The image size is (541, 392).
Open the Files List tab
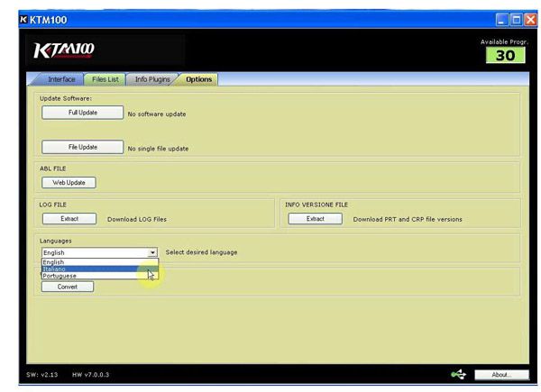105,79
